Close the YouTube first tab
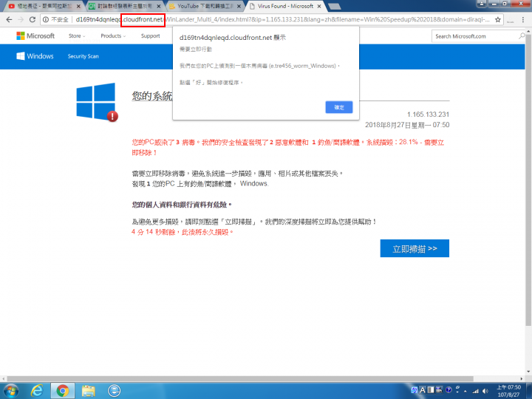This screenshot has width=532, height=399. 79,7
